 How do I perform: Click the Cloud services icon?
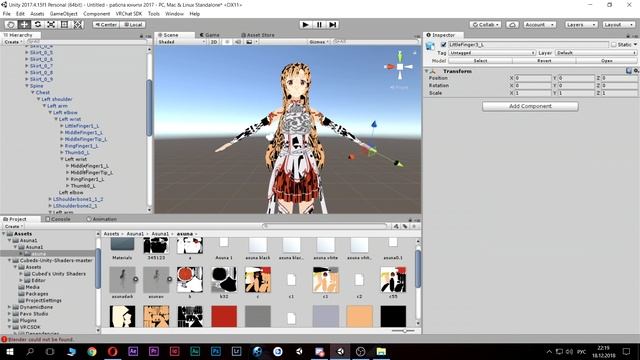click(512, 24)
